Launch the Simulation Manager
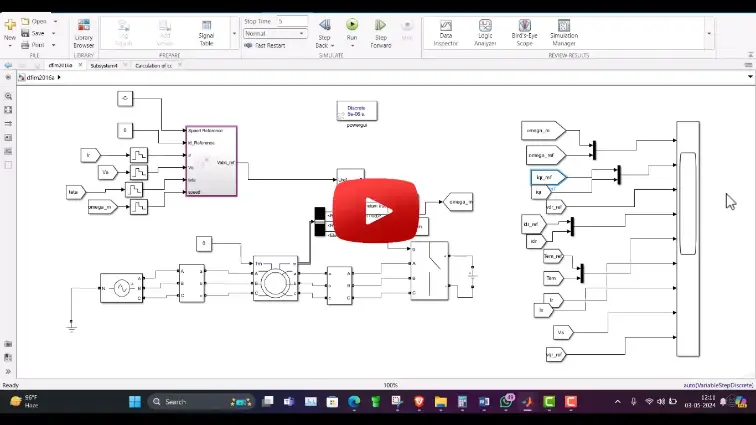This screenshot has width=756, height=425. pos(565,31)
